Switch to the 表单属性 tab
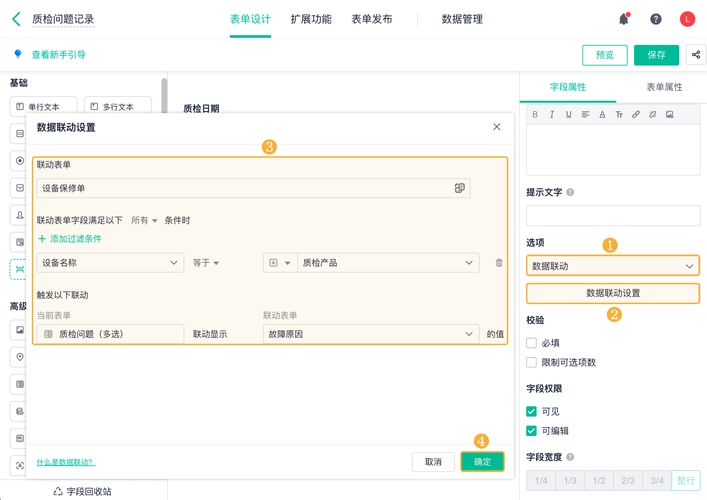The image size is (707, 500). coord(664,87)
